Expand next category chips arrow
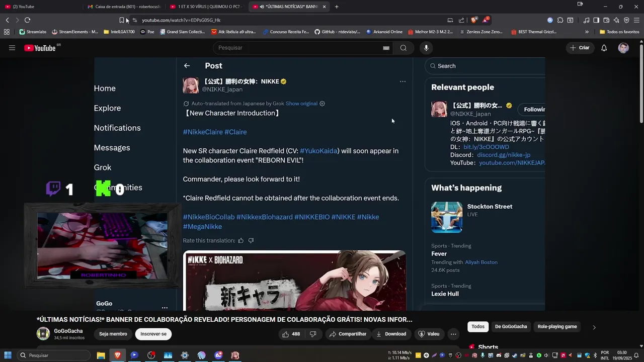Image resolution: width=644 pixels, height=362 pixels. [x=594, y=327]
